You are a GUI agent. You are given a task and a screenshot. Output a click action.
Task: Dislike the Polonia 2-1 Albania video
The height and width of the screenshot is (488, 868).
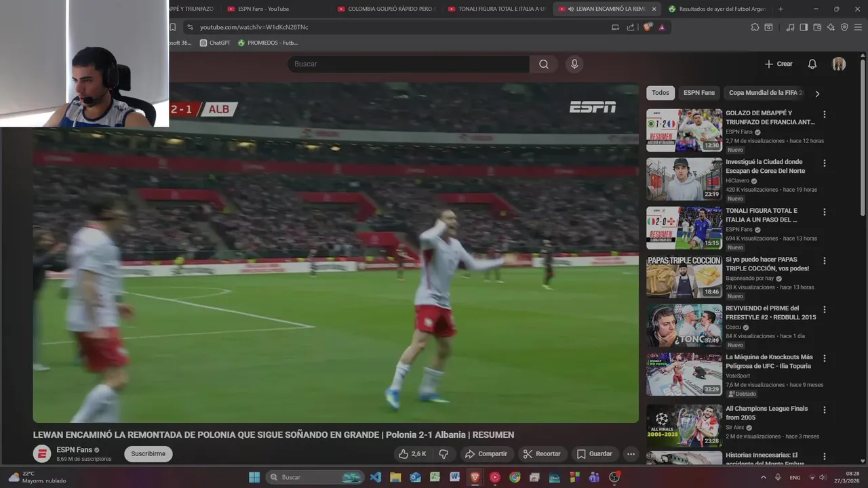click(443, 453)
